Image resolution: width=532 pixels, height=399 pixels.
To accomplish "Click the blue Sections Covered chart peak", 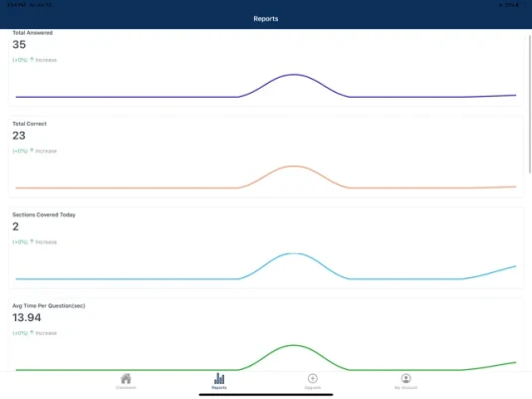I will 294,253.
